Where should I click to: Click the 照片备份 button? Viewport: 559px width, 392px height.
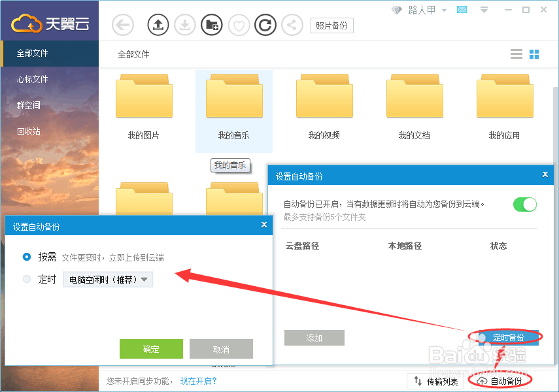click(331, 25)
